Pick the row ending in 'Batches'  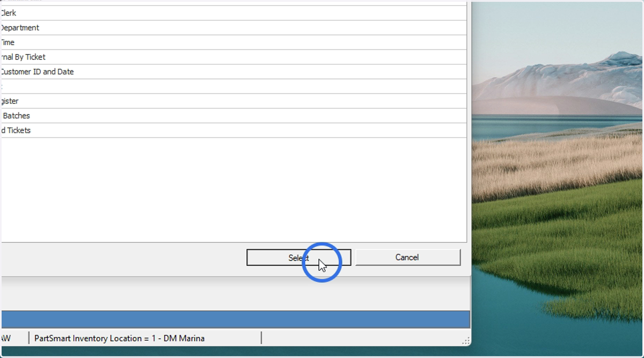tap(233, 115)
